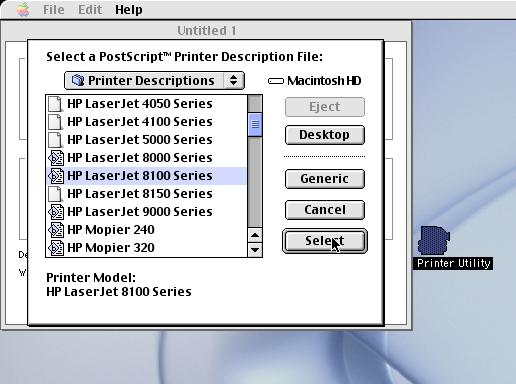Click the PPD icon for HP Mopier 320

tap(56, 248)
